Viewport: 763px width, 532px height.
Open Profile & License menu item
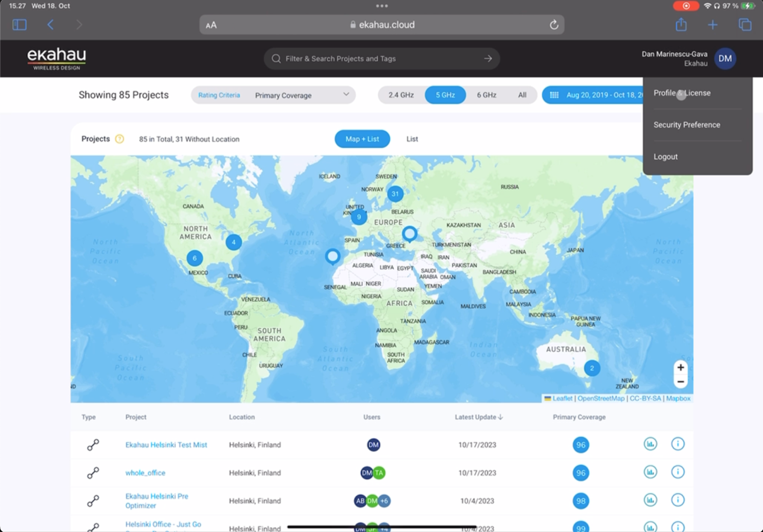[682, 93]
